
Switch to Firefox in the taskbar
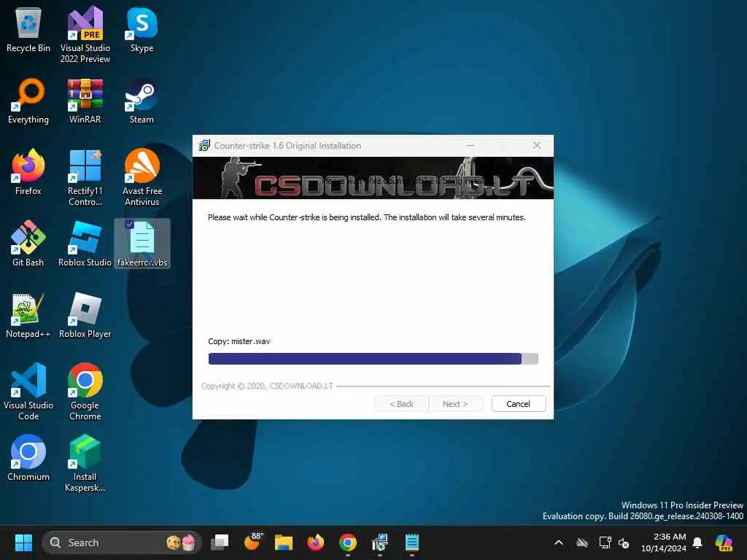pyautogui.click(x=315, y=542)
